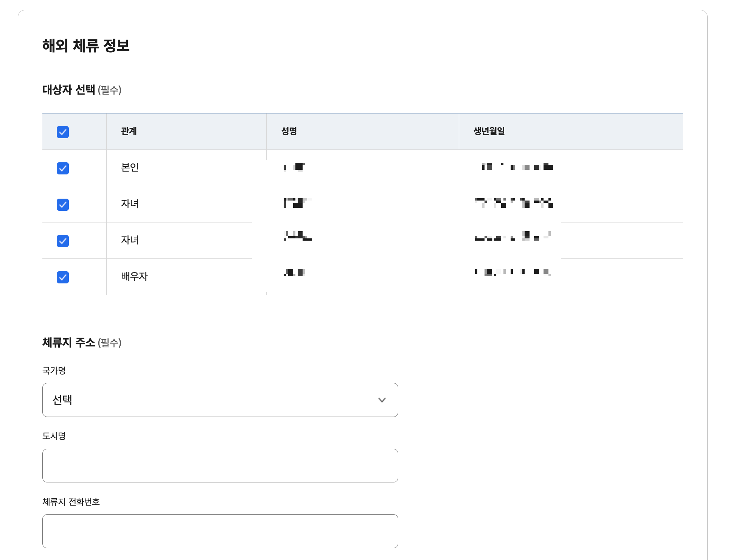Click the 체류지 전화번호 field label

click(x=71, y=502)
